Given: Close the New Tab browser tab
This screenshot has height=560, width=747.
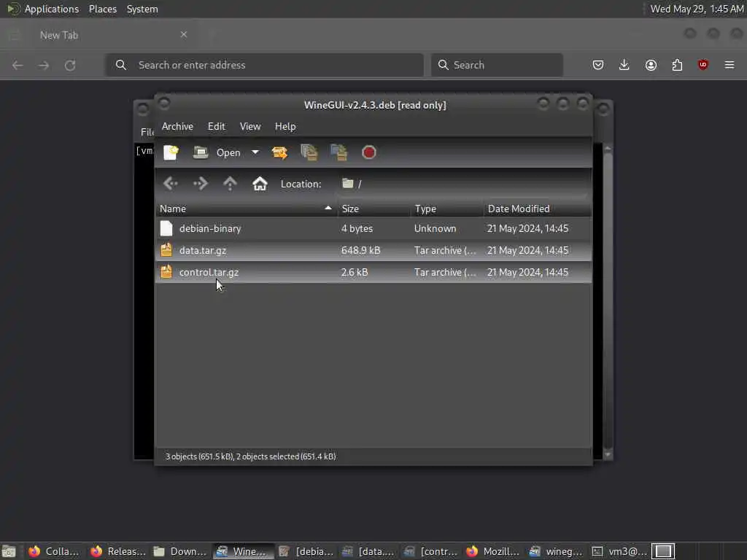Looking at the screenshot, I should (x=183, y=35).
